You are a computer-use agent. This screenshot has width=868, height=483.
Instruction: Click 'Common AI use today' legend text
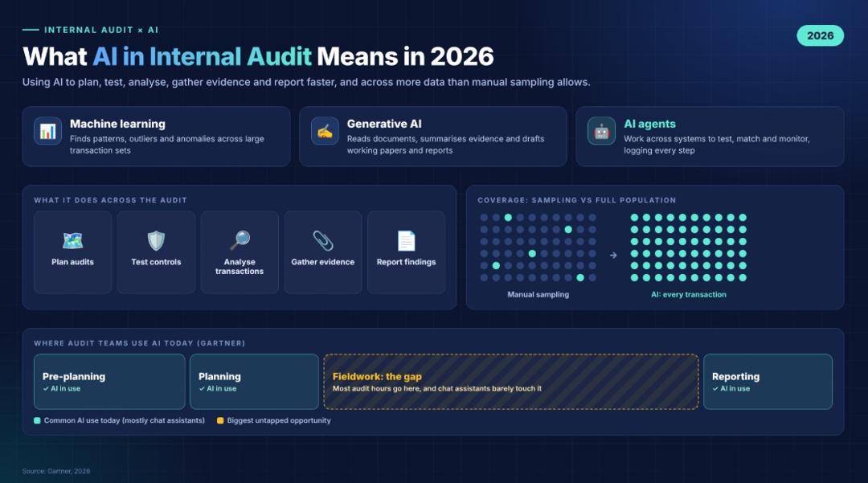point(124,420)
